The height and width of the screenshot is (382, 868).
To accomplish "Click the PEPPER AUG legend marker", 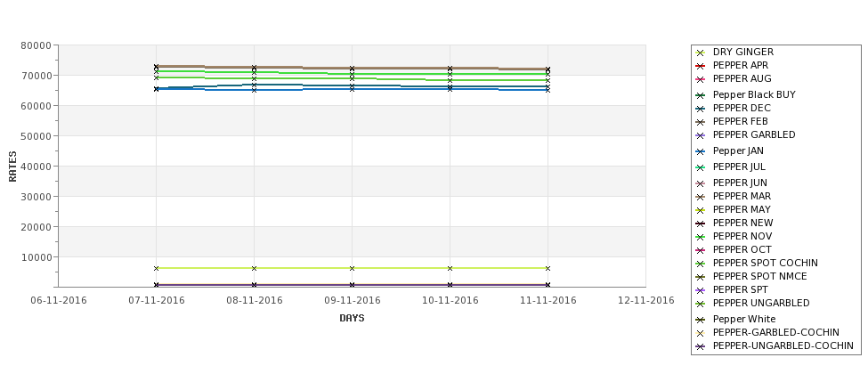I will click(700, 79).
